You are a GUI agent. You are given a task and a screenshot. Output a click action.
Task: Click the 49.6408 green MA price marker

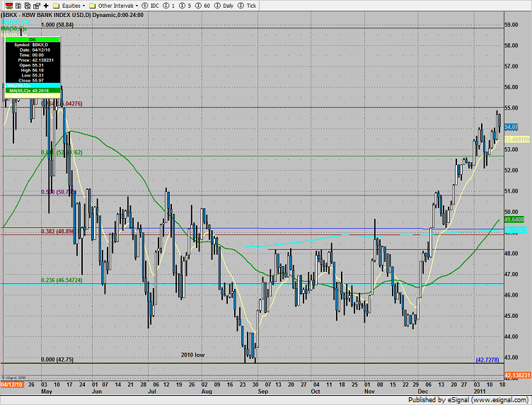point(514,219)
